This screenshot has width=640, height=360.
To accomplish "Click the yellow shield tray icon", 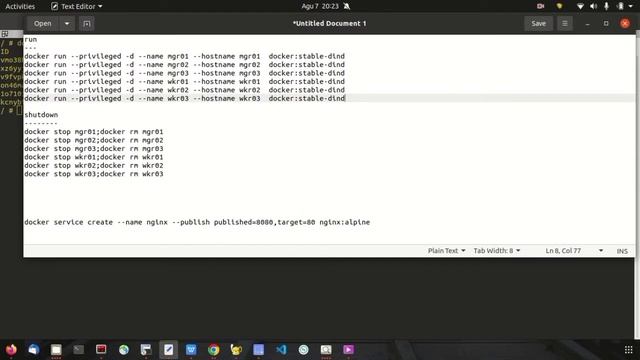I will 560,6.
